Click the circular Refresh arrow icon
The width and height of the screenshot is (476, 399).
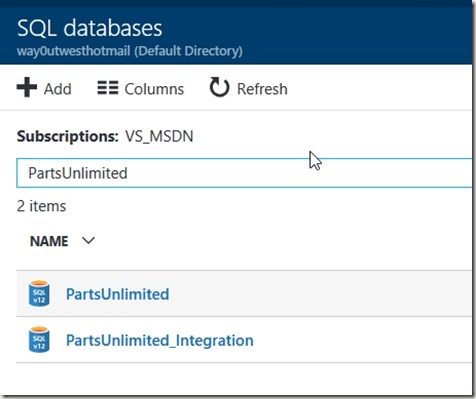219,87
